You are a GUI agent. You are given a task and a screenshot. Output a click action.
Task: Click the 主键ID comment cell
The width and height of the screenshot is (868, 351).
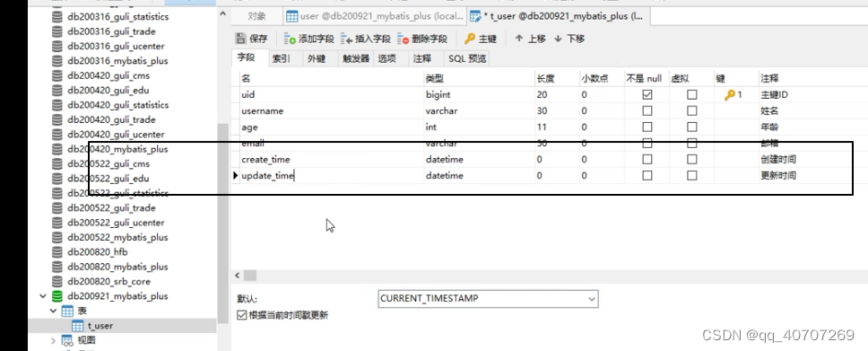click(812, 95)
